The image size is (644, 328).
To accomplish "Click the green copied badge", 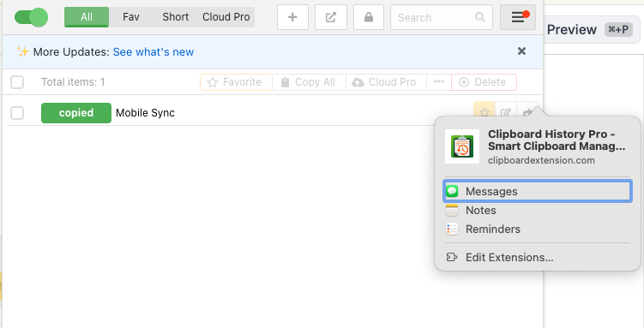I will (76, 113).
